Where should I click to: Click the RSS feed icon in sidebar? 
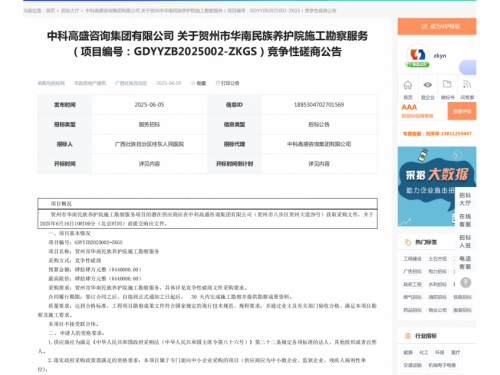[467, 85]
